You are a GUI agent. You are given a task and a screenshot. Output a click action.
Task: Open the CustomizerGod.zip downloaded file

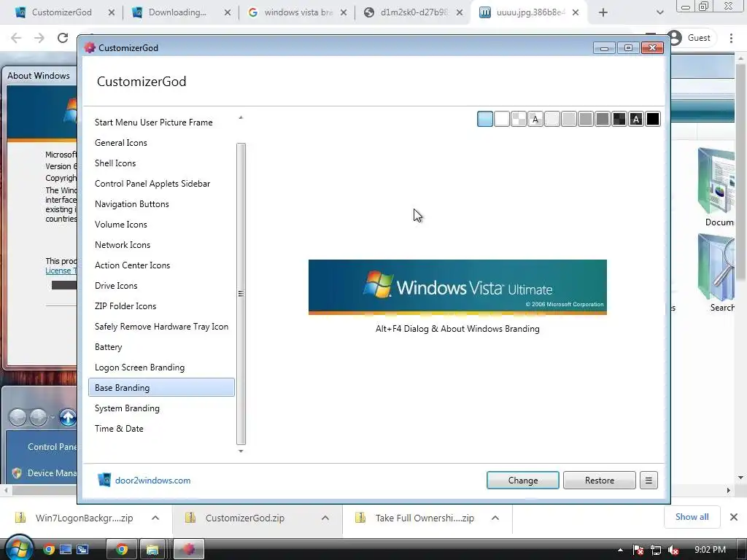coord(245,518)
